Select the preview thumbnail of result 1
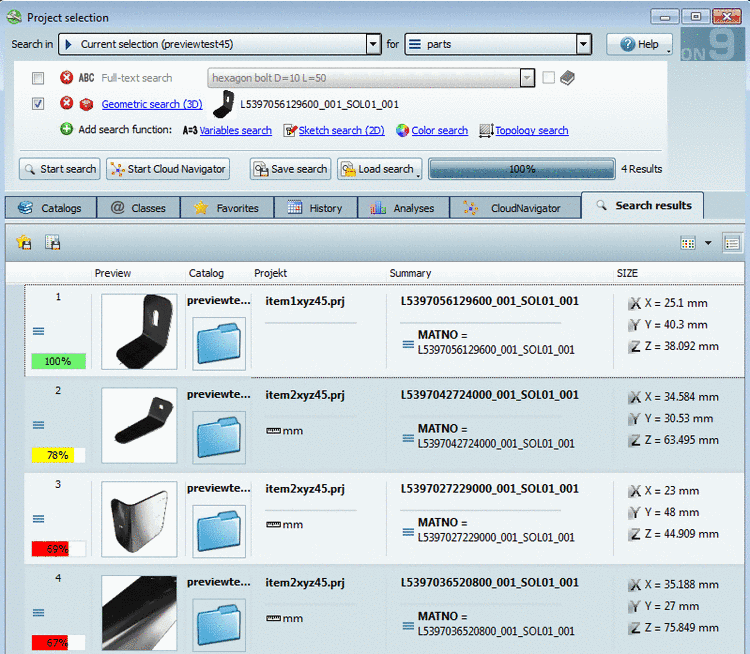 pos(139,332)
